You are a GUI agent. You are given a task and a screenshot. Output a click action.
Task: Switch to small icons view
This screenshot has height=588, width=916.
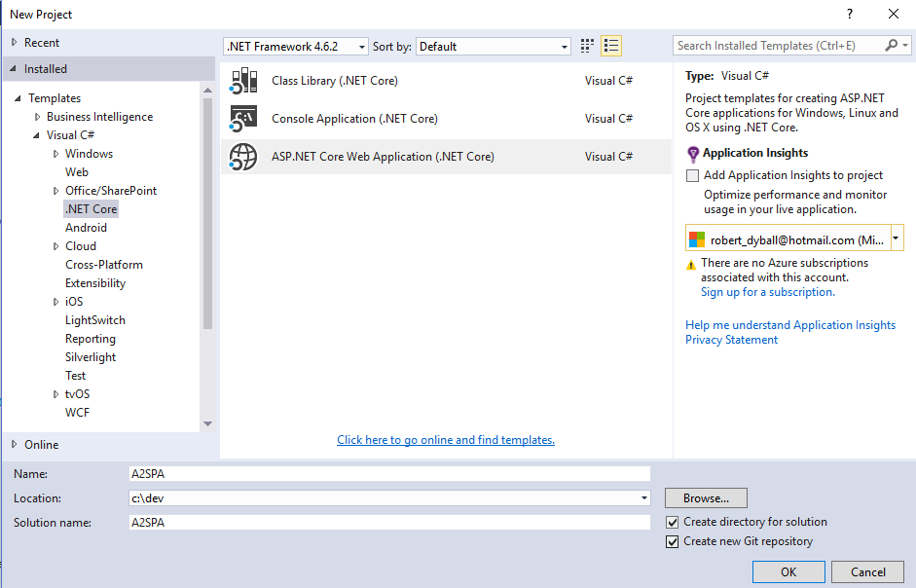pyautogui.click(x=587, y=46)
